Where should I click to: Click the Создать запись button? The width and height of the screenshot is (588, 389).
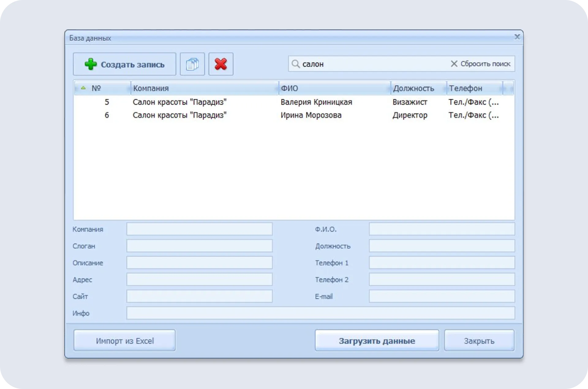124,64
